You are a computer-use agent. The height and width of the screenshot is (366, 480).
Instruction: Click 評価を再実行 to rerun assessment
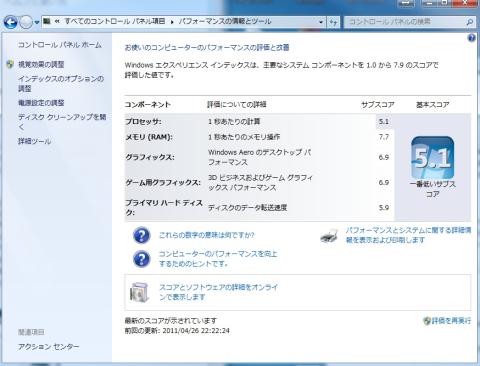(451, 321)
